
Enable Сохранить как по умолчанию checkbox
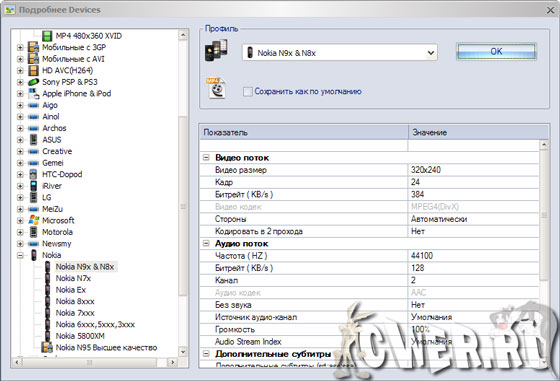248,92
